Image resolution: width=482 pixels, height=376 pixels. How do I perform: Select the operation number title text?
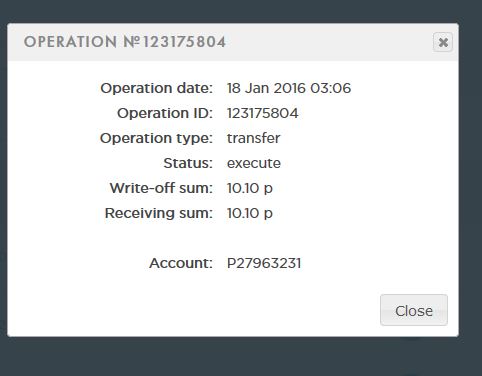point(125,42)
